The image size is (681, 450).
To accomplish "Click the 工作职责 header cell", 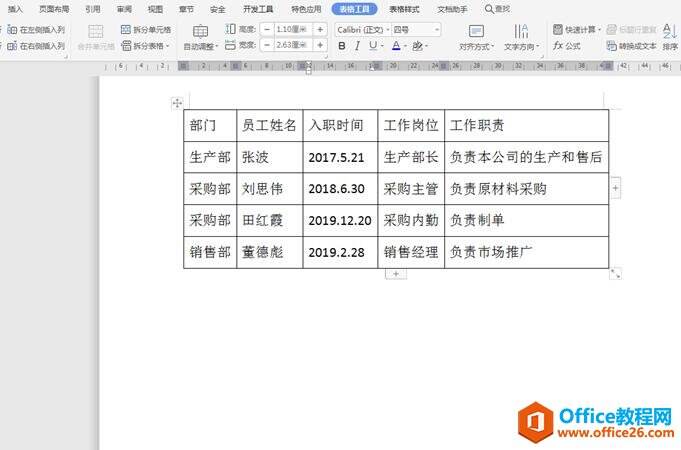I will (x=526, y=126).
